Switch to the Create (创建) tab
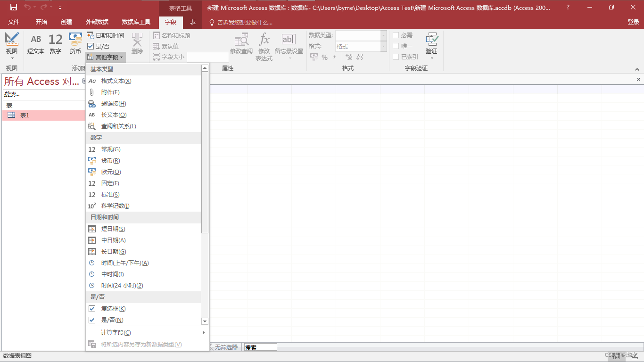Image resolution: width=644 pixels, height=362 pixels. [66, 22]
